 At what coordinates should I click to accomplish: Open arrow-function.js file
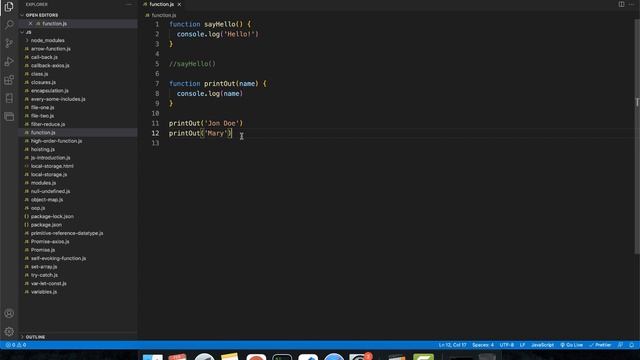[51, 49]
